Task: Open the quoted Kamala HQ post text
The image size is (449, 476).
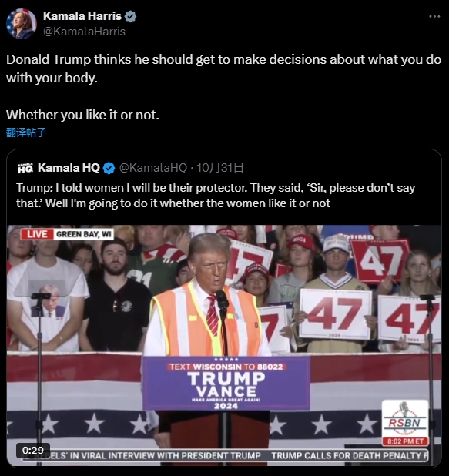Action: [216, 196]
